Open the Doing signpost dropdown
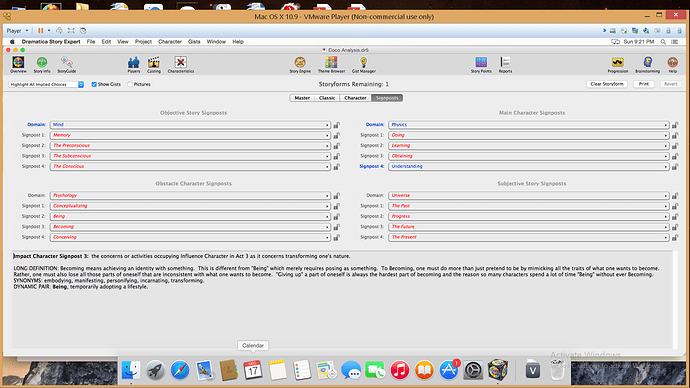This screenshot has height=388, width=690. point(529,135)
